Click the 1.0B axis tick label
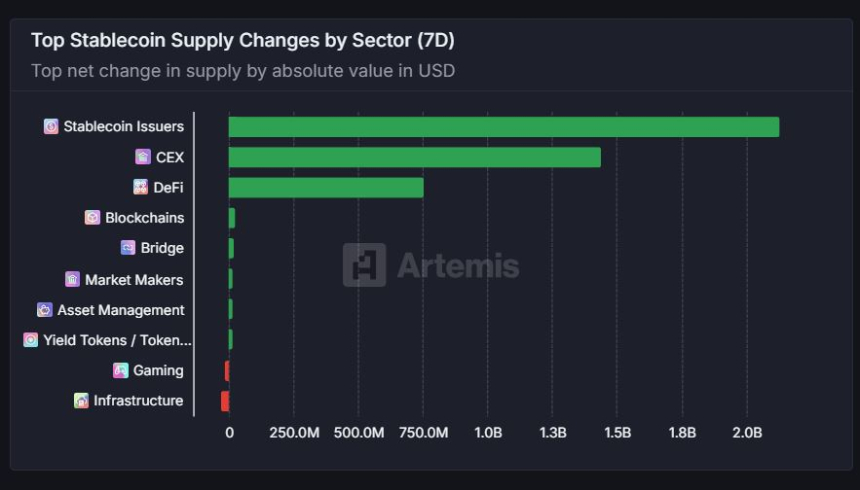Screen dimensions: 860x490 click(x=488, y=433)
